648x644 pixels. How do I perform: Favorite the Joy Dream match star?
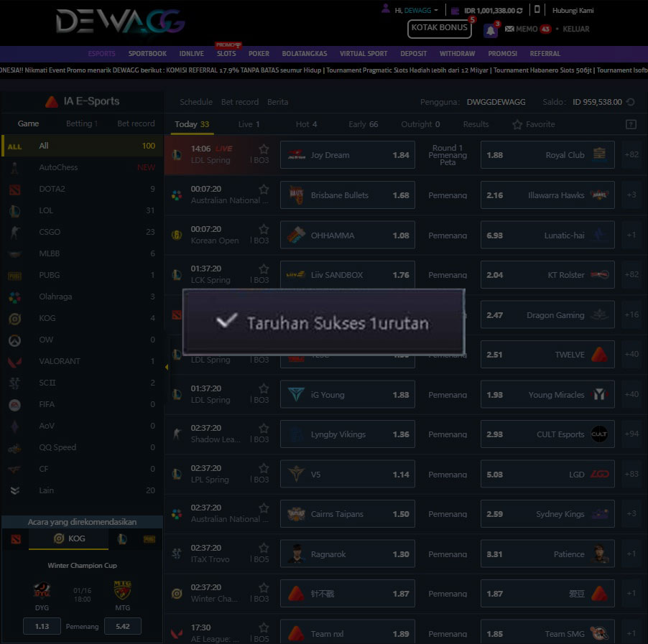pos(264,149)
